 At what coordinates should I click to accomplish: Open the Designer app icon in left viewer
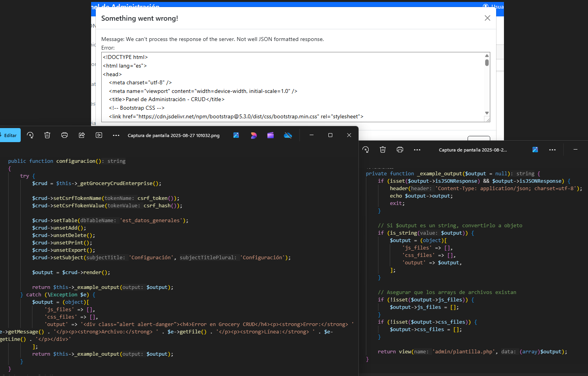pyautogui.click(x=253, y=135)
